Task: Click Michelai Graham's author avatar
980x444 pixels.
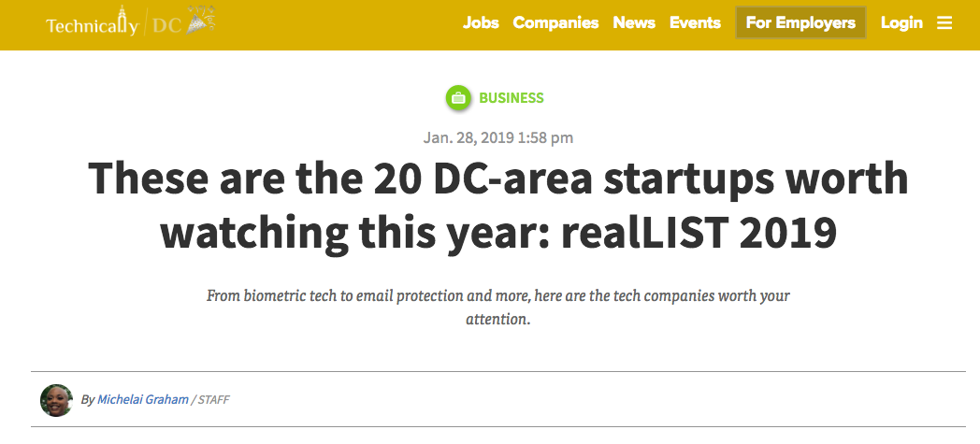Action: pyautogui.click(x=56, y=400)
